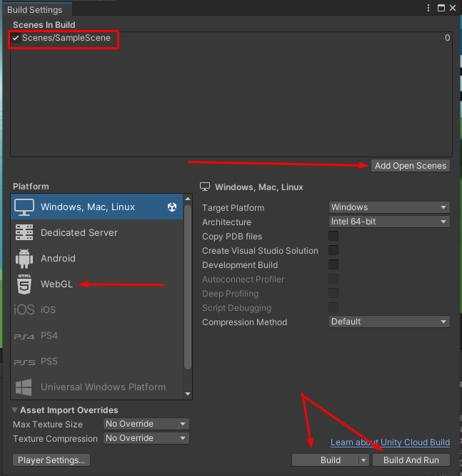Viewport: 462px width, 476px height.
Task: Choose the iOS platform icon
Action: click(x=24, y=309)
